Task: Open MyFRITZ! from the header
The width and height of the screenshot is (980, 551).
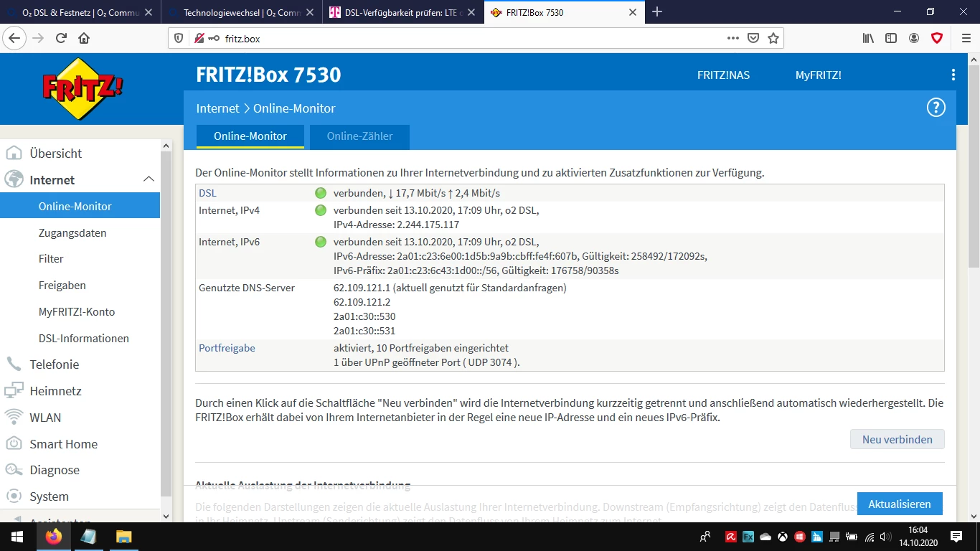Action: click(x=819, y=75)
